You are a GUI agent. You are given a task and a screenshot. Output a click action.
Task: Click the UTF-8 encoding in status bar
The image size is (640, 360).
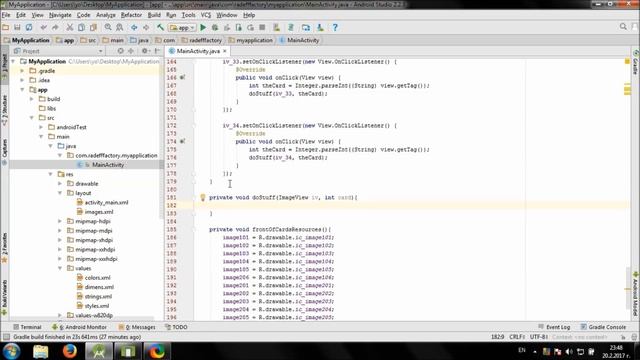pyautogui.click(x=539, y=337)
